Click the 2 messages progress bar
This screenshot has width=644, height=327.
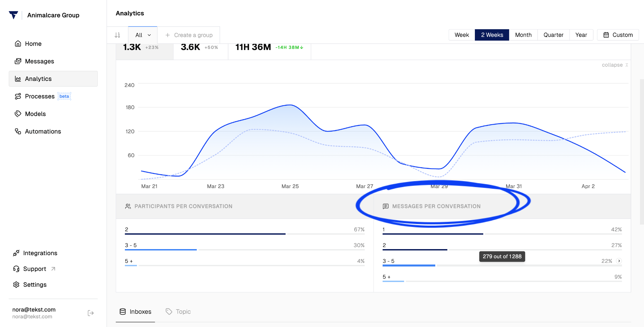click(502, 250)
